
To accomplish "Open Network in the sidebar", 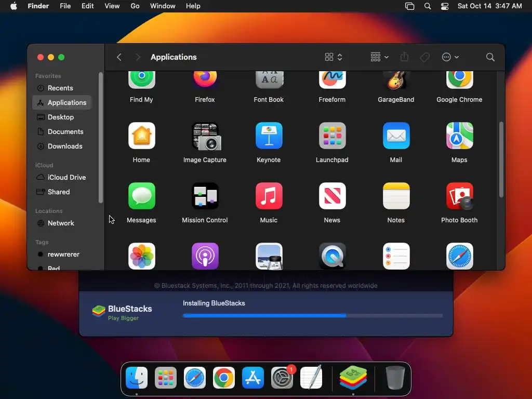I will [62, 223].
